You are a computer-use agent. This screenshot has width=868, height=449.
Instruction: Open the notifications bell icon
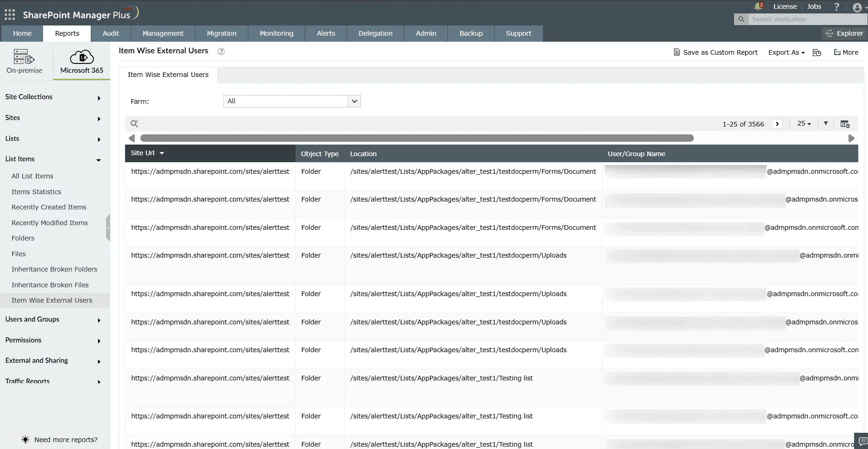[758, 6]
